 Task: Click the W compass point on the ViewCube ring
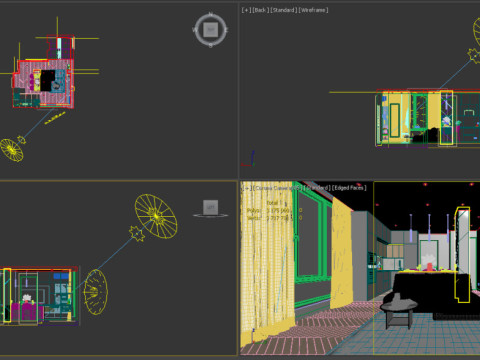[195, 30]
